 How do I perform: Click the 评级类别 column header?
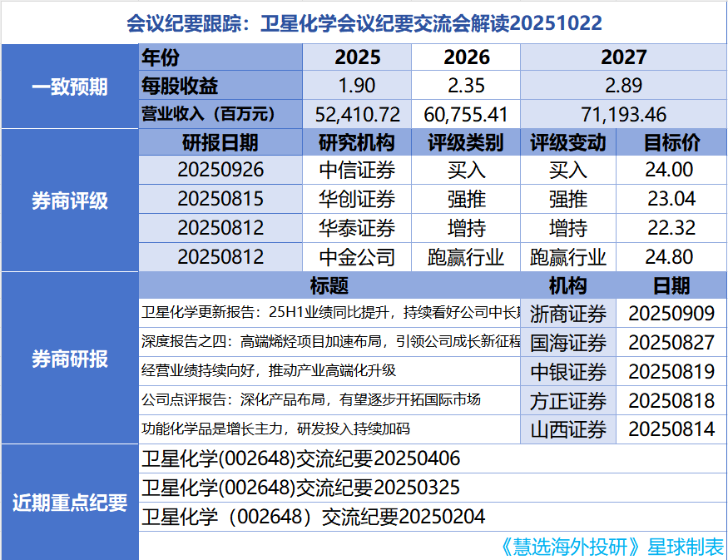click(466, 142)
